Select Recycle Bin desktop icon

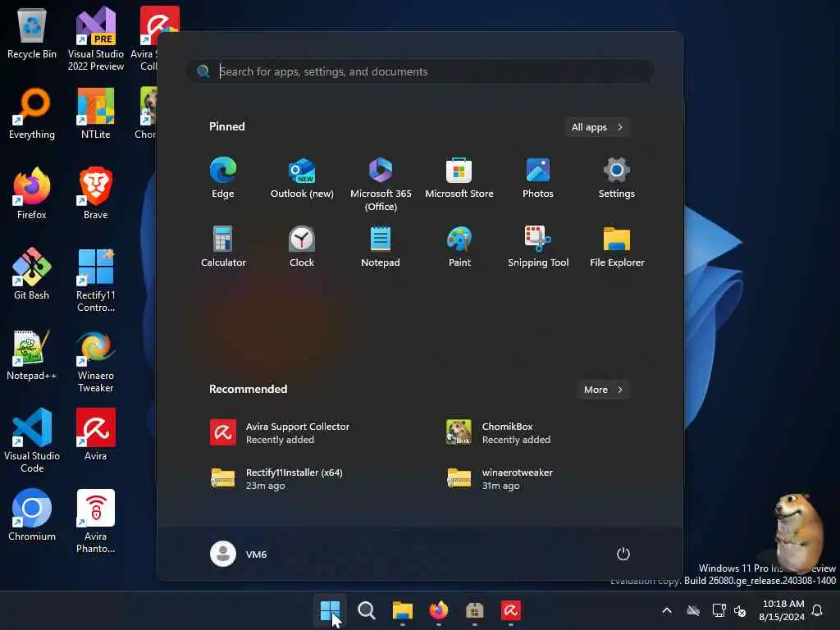pyautogui.click(x=32, y=33)
